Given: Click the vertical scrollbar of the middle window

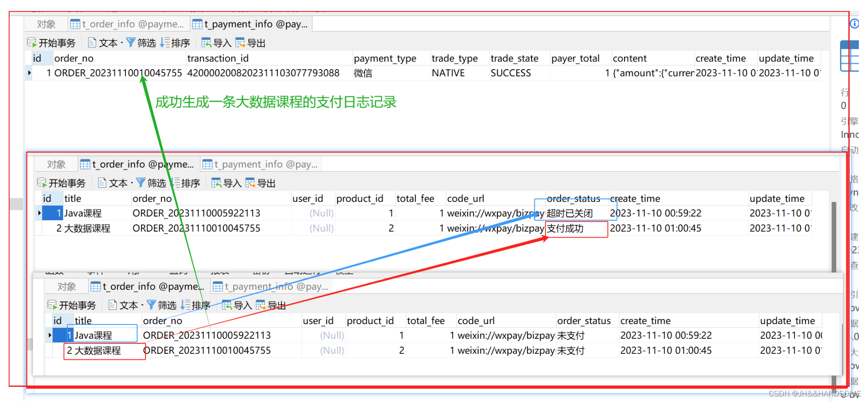Looking at the screenshot, I should 834,237.
